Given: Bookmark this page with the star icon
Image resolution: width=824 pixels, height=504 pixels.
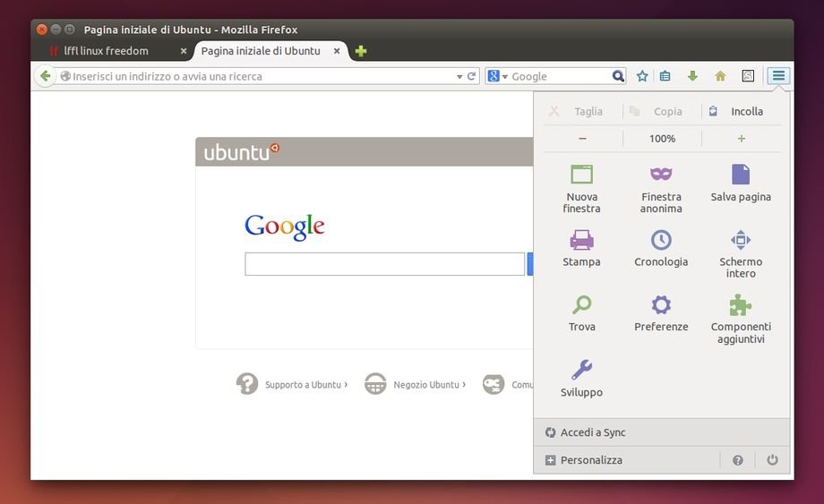Looking at the screenshot, I should coord(642,76).
